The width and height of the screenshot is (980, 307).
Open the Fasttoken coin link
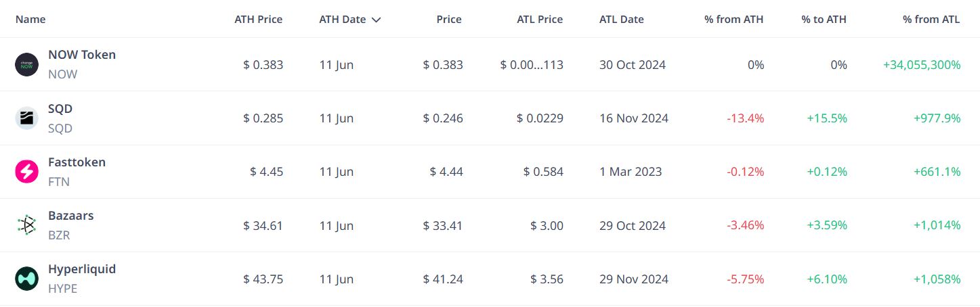(x=77, y=162)
